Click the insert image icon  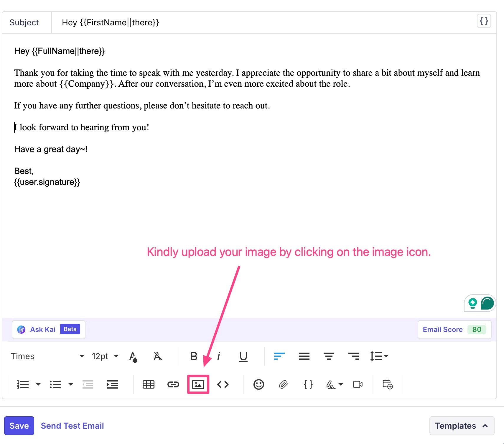coord(198,384)
